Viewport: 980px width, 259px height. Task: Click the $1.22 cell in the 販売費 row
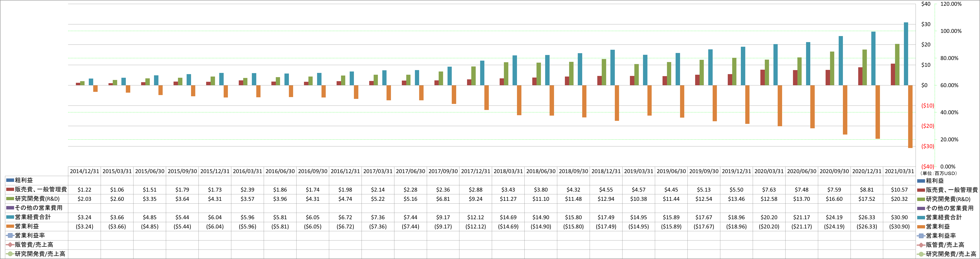tap(85, 190)
